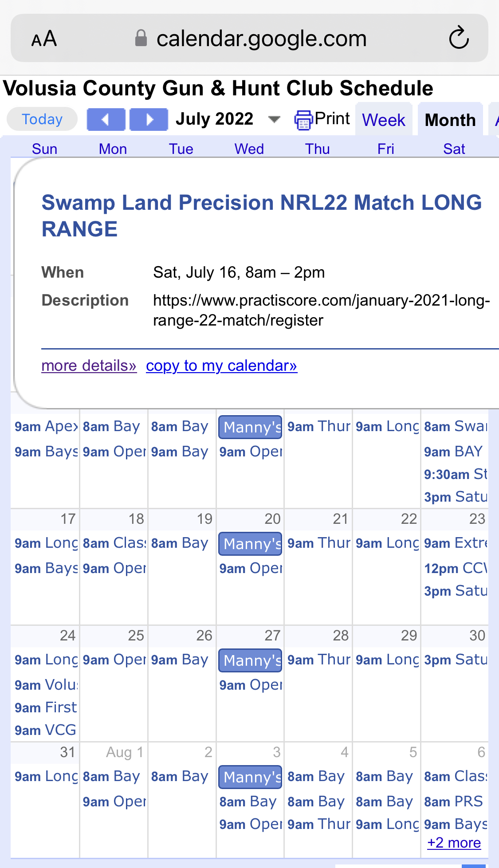The image size is (499, 868).
Task: Open the 9am Volusia event on July 24
Action: [x=46, y=685]
